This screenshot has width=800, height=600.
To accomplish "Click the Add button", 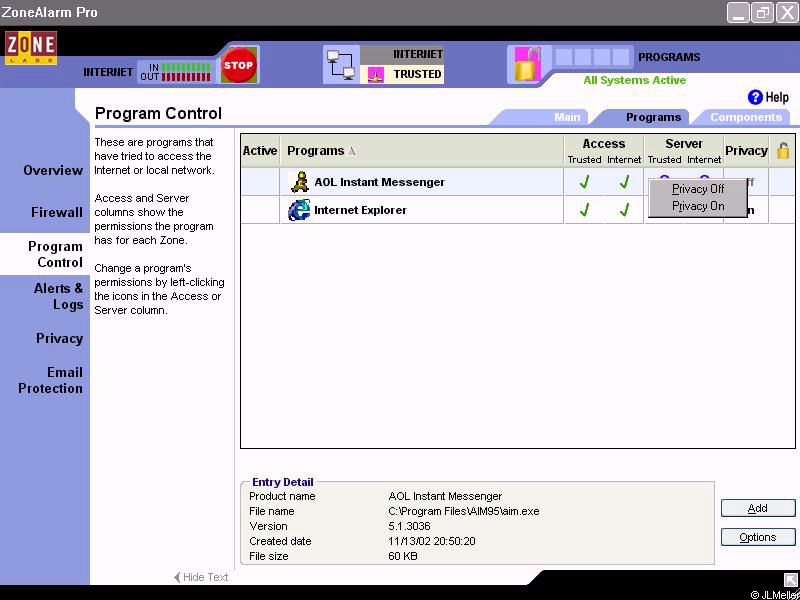I will [x=758, y=508].
